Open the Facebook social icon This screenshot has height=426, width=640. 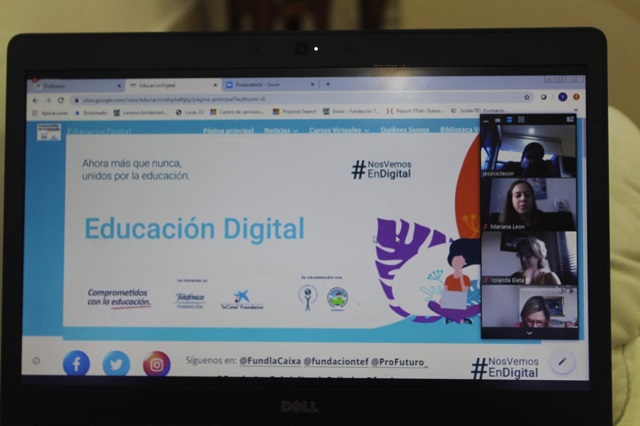pos(76,364)
